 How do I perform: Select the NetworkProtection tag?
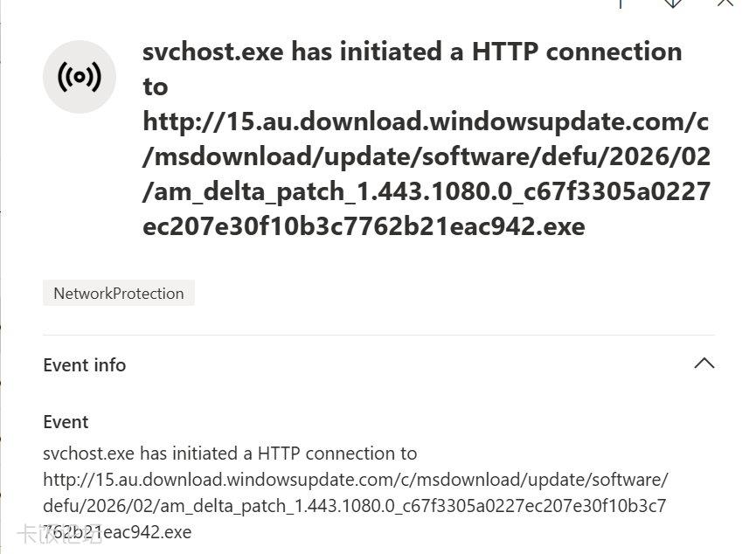tap(119, 294)
